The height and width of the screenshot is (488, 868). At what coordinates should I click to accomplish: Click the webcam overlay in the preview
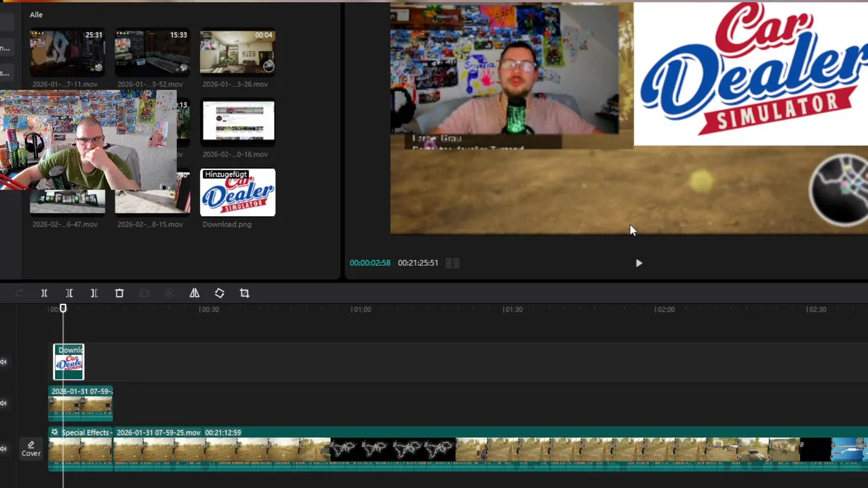505,70
